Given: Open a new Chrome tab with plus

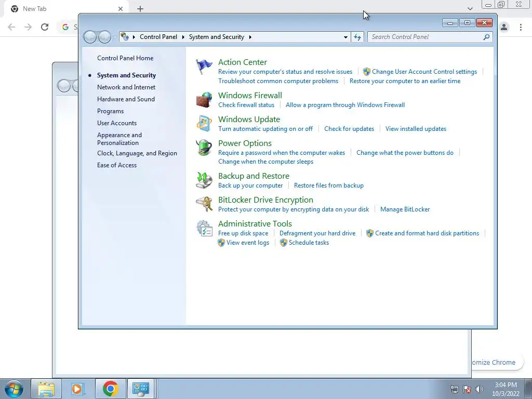Looking at the screenshot, I should click(140, 9).
